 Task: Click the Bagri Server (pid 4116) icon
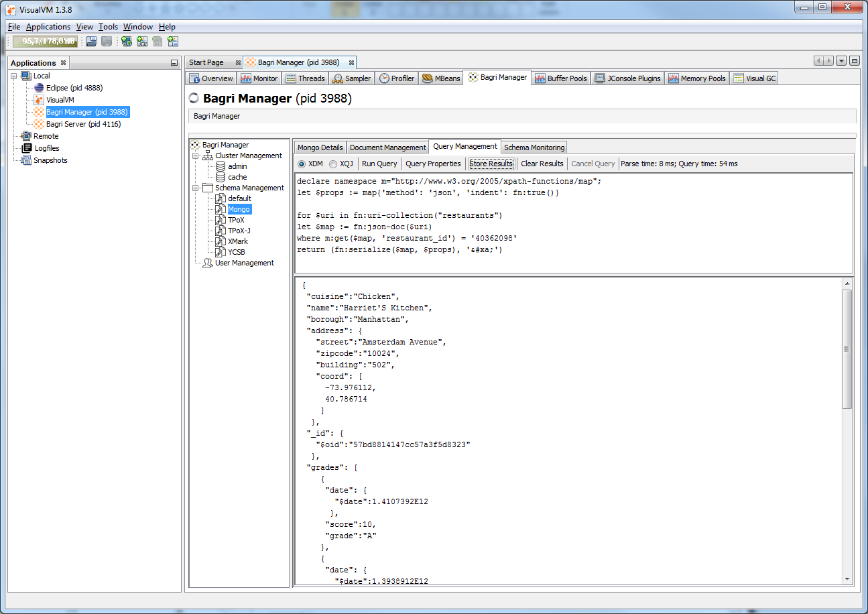(39, 124)
